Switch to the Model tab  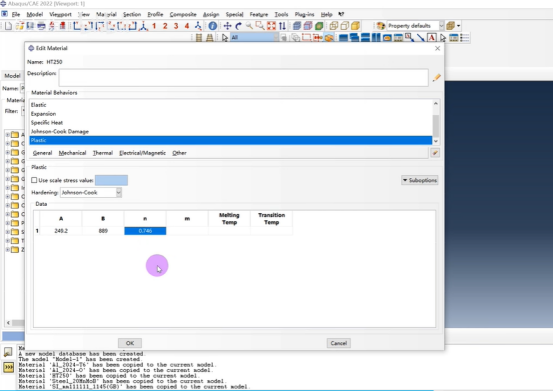12,76
